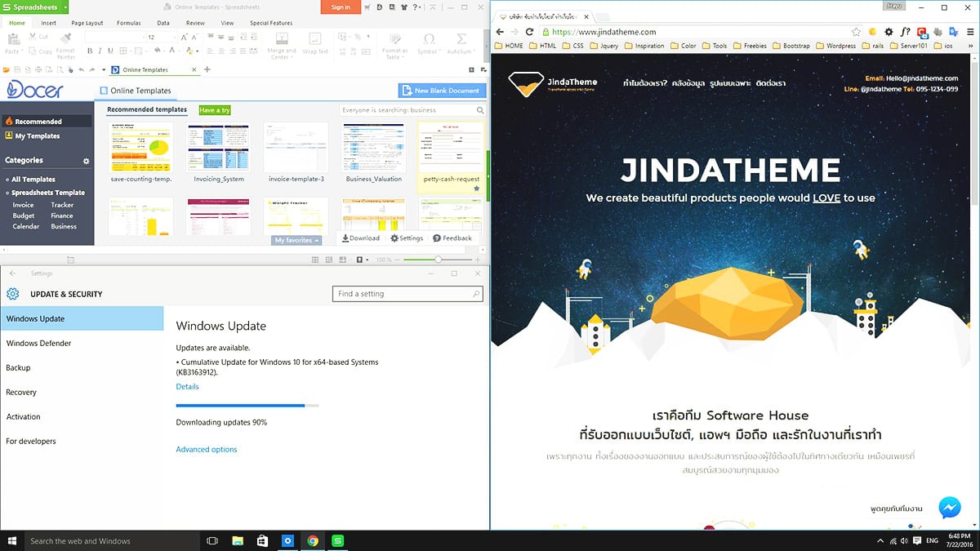
Task: Open the Messenger chat bubble on website
Action: [x=949, y=507]
